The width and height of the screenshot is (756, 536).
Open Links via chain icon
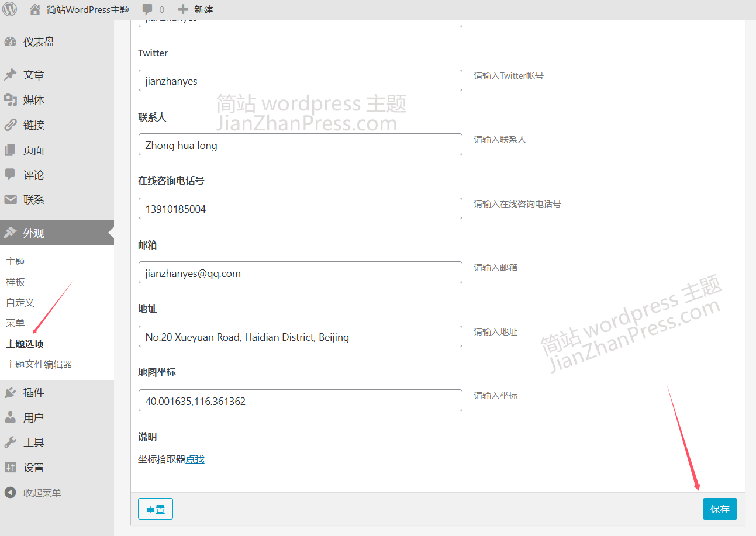click(x=10, y=125)
